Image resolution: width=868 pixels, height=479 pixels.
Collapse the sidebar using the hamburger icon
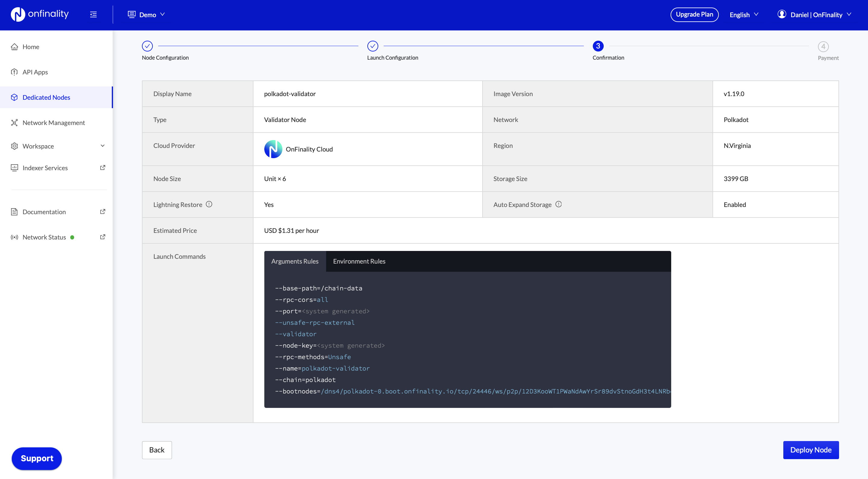click(x=93, y=14)
